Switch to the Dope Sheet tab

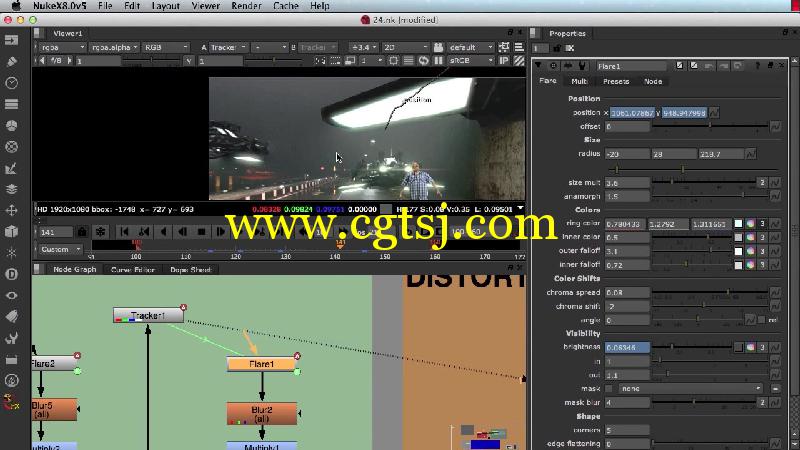pos(190,269)
